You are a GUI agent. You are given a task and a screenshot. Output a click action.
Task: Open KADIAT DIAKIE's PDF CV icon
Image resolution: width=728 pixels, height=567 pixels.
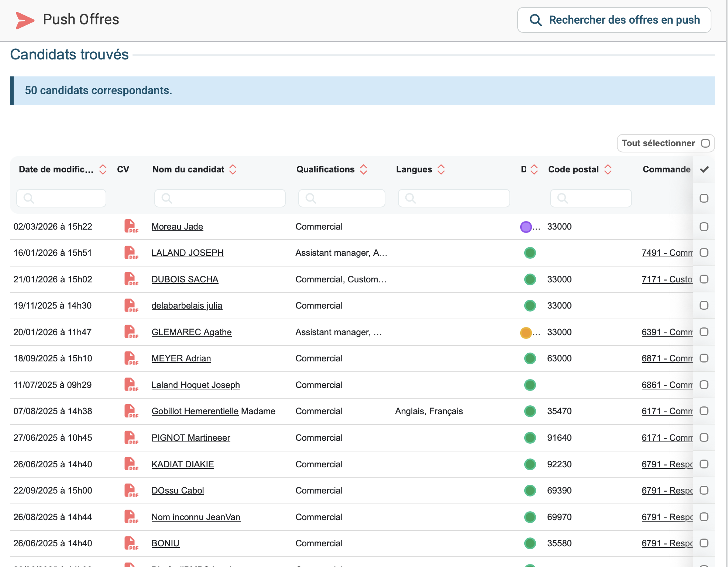pos(131,464)
